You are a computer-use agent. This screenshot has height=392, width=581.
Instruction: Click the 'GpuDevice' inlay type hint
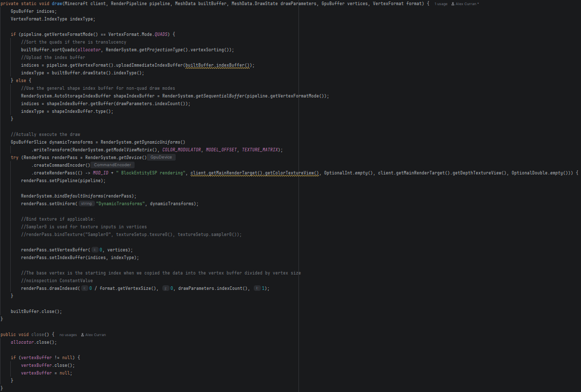click(161, 158)
